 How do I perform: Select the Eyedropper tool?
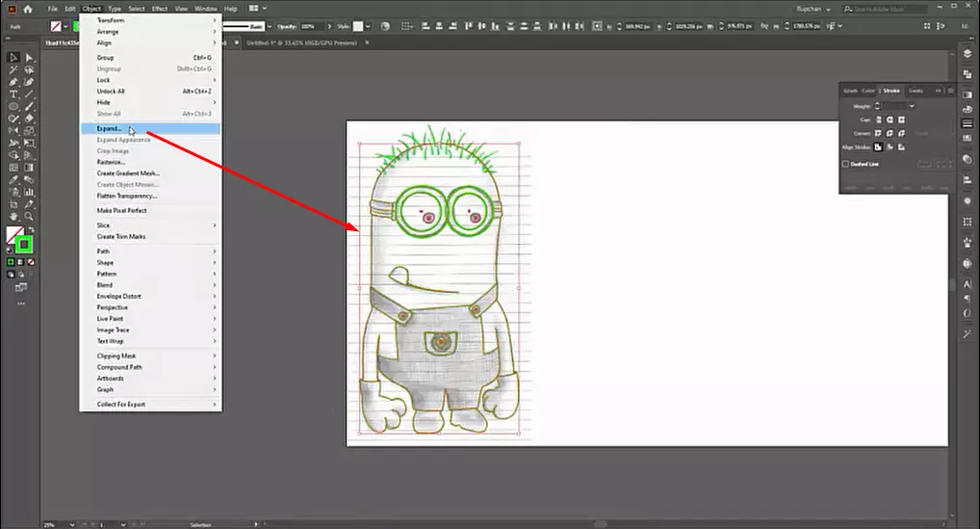pyautogui.click(x=13, y=180)
